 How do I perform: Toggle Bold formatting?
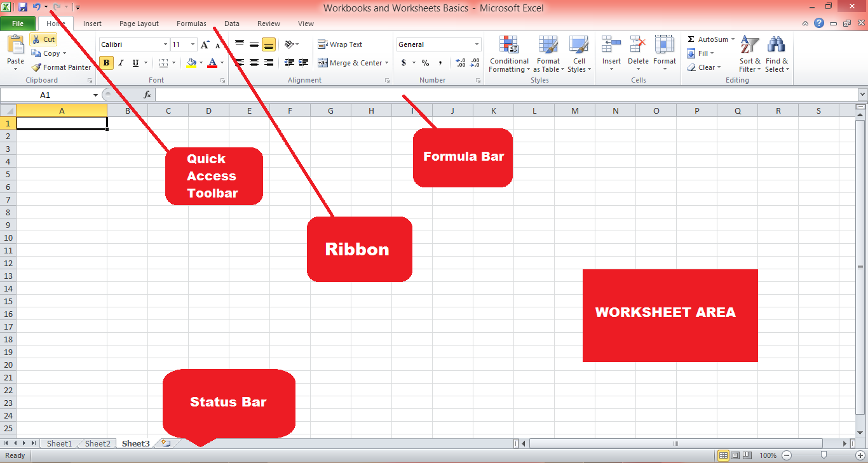pyautogui.click(x=106, y=63)
